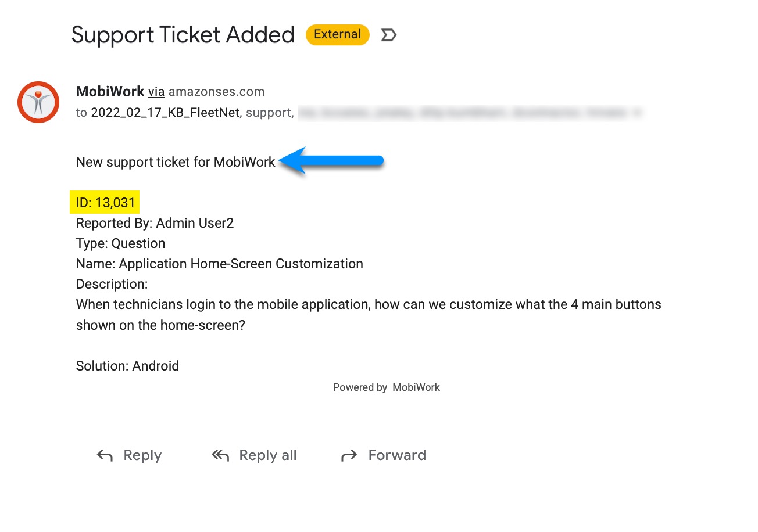This screenshot has width=758, height=532.
Task: Click the Forward arrow icon
Action: (x=349, y=456)
